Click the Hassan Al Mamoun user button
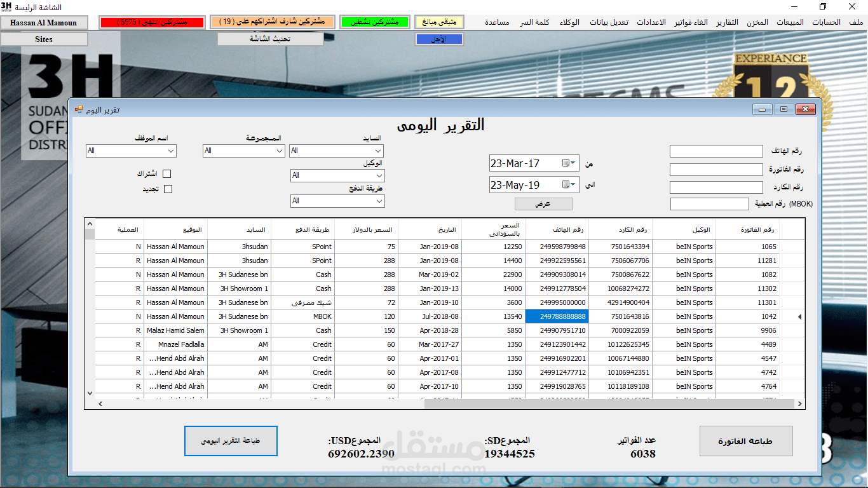 pos(43,22)
